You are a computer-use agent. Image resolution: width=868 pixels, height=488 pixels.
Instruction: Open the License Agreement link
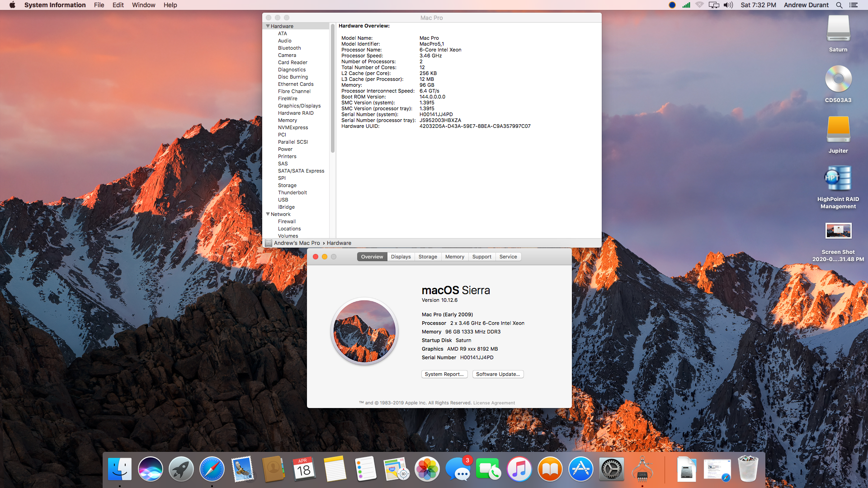[x=494, y=403]
